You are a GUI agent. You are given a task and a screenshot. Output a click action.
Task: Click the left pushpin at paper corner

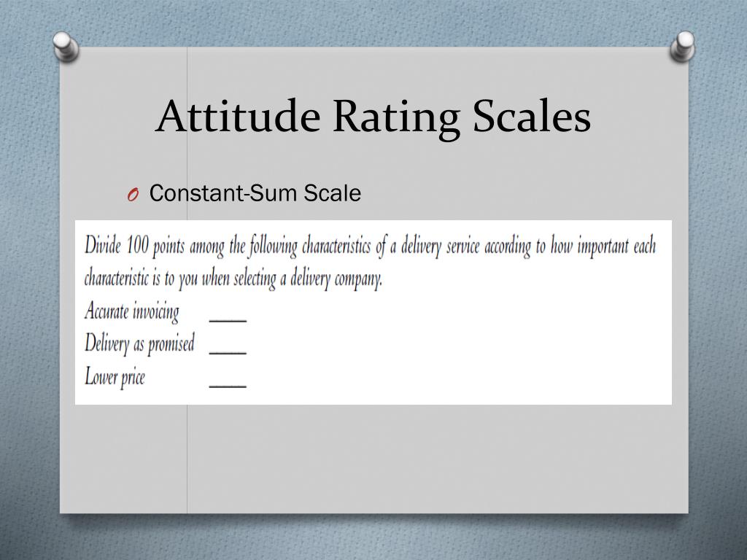[x=66, y=47]
